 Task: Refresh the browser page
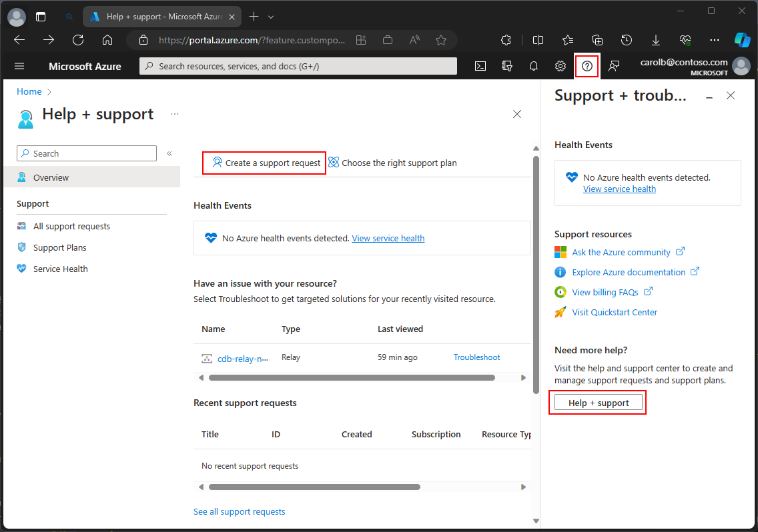78,40
